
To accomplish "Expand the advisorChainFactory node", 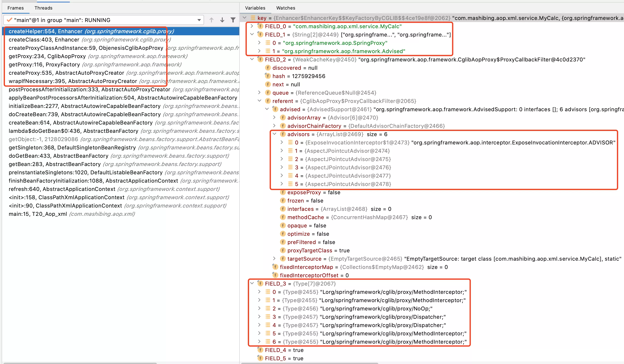I will point(274,126).
